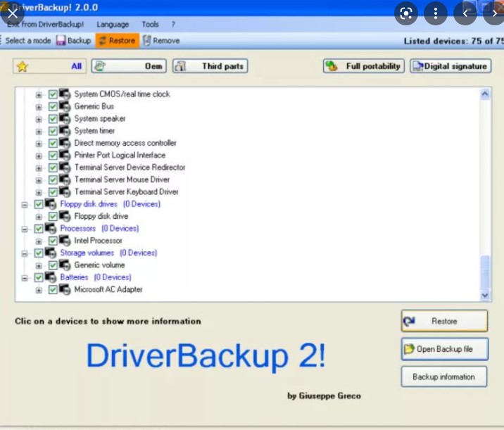Click the Backup information button
This screenshot has width=504, height=430.
coord(444,377)
